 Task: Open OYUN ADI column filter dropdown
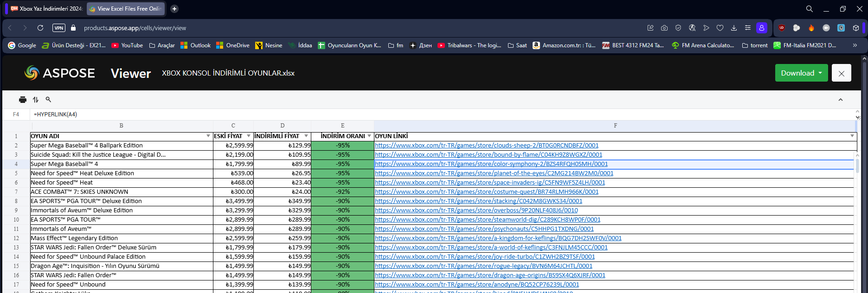(208, 136)
